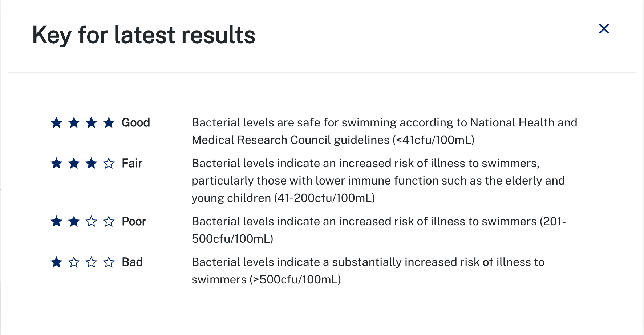Click the star directly left of Good label
This screenshot has width=644, height=335.
[x=109, y=122]
